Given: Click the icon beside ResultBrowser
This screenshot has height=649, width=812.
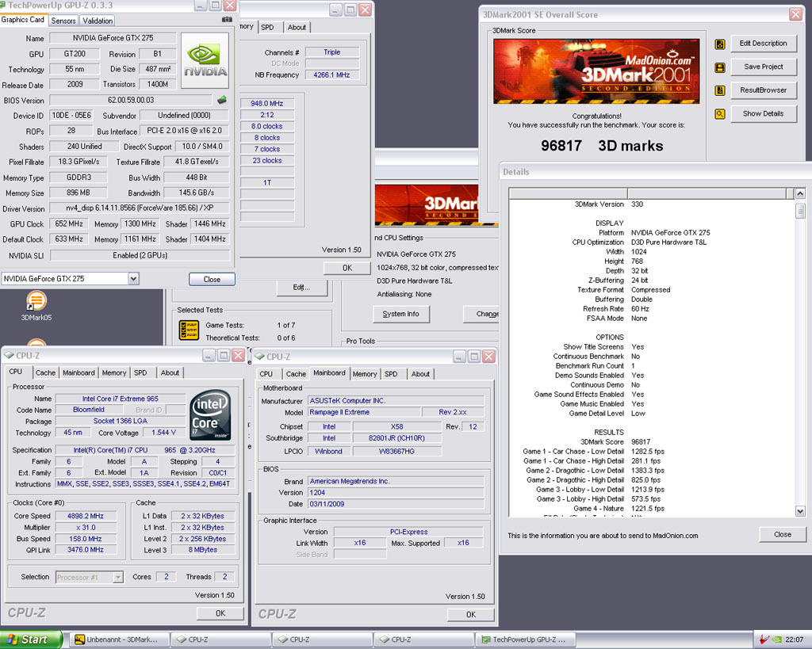Looking at the screenshot, I should coord(720,90).
